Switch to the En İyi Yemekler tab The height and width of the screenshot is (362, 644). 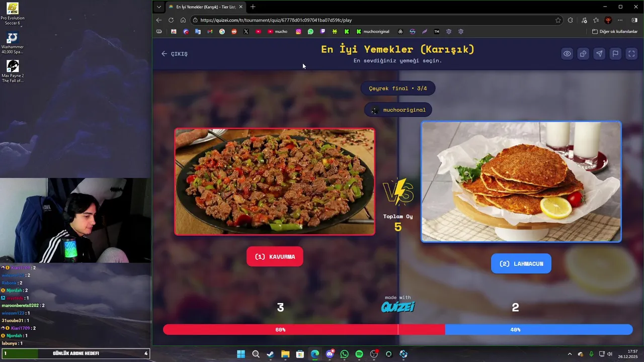click(206, 7)
